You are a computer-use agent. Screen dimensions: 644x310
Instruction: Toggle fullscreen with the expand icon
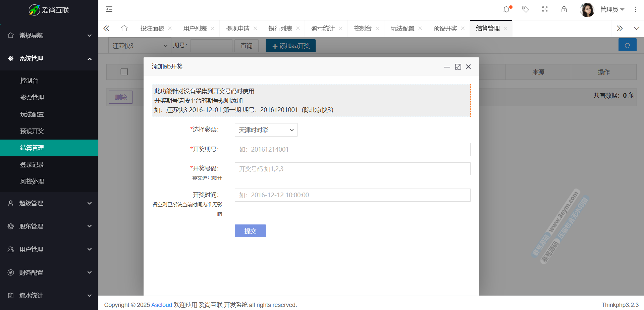tap(545, 9)
